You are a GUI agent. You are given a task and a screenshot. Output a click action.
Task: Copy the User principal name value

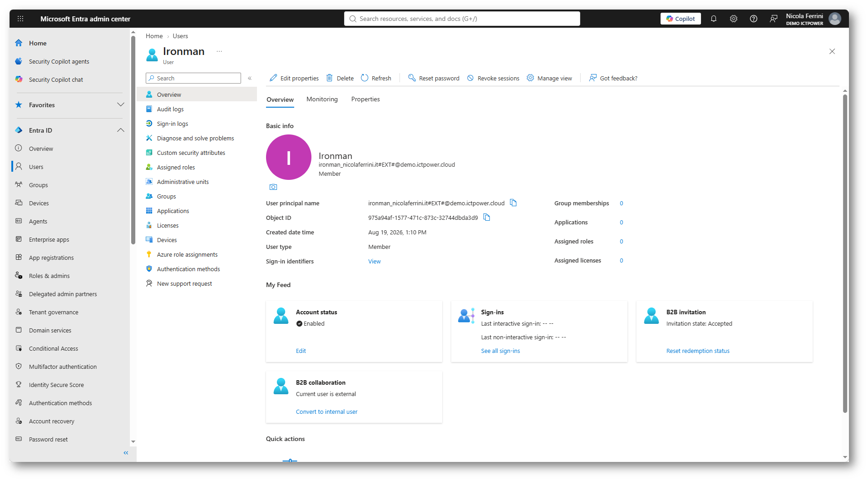(513, 203)
